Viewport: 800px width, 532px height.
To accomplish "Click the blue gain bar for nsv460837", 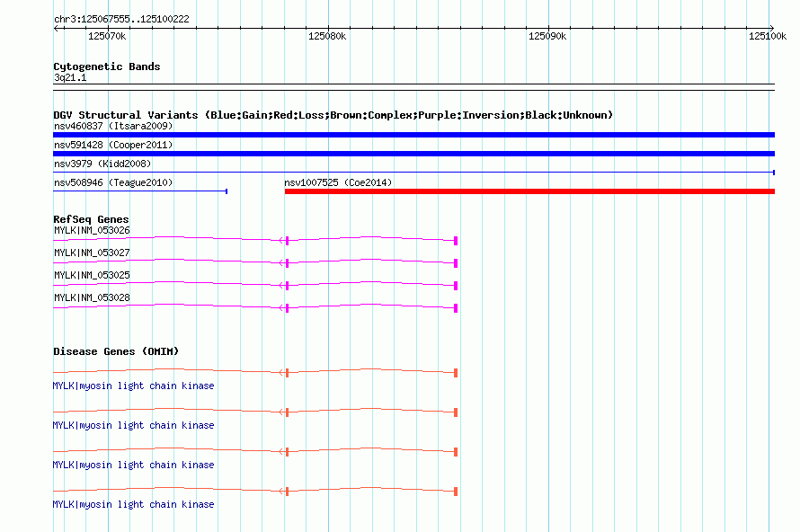I will [413, 135].
